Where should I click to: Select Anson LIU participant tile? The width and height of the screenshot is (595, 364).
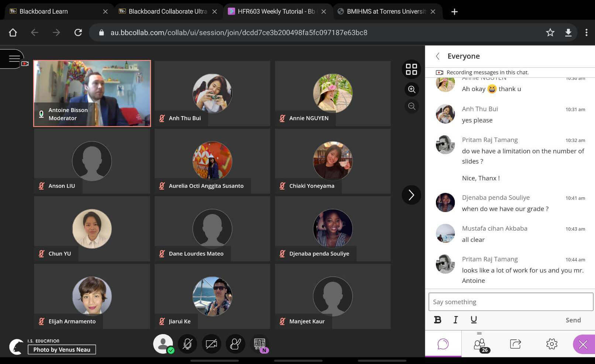[x=92, y=161]
